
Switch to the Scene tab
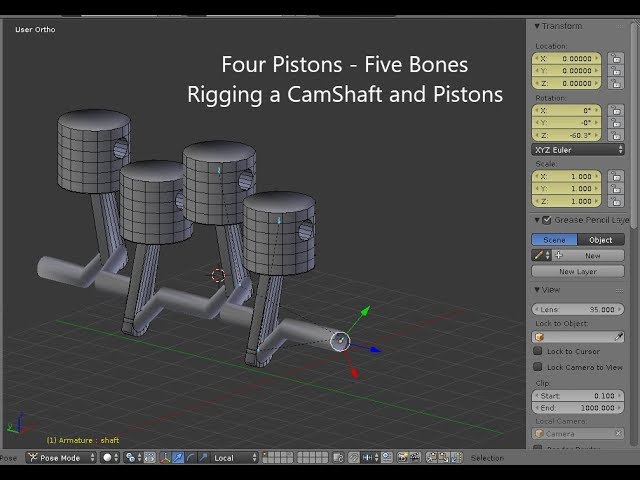tap(554, 240)
